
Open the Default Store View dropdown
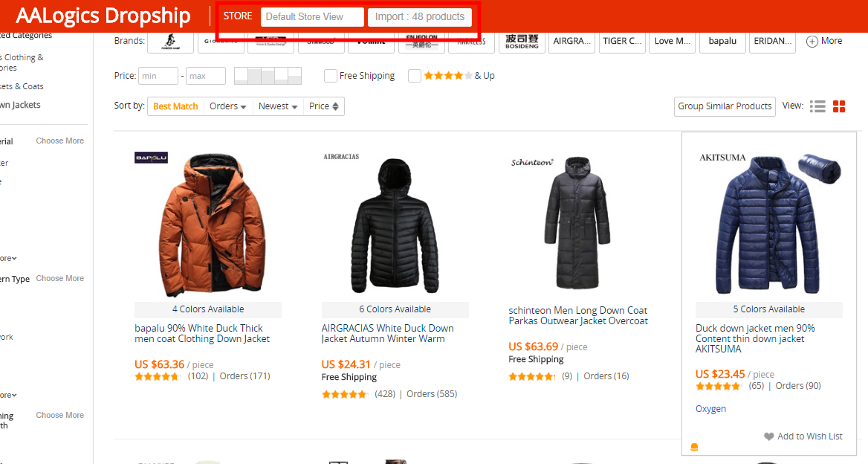[312, 17]
